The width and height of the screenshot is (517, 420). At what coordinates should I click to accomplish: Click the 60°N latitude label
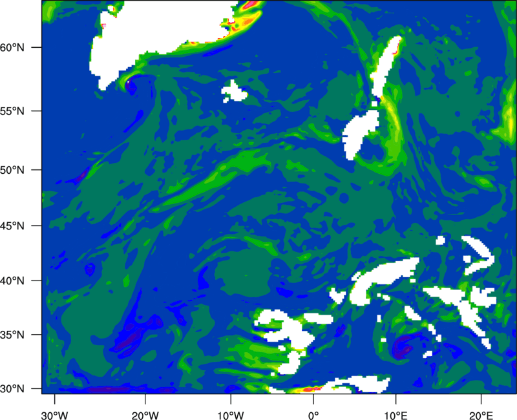12,47
